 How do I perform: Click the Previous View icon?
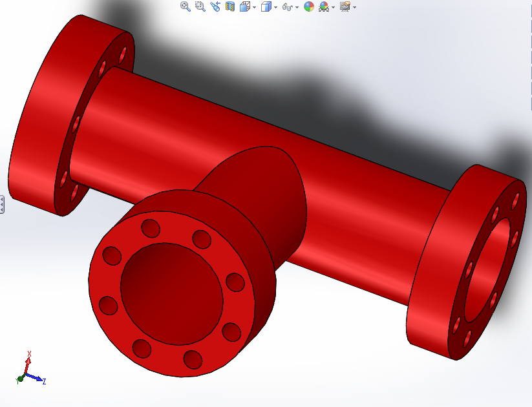click(215, 6)
